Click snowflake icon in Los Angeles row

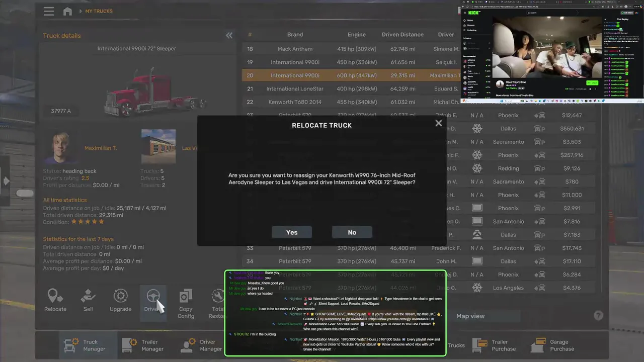tap(476, 288)
